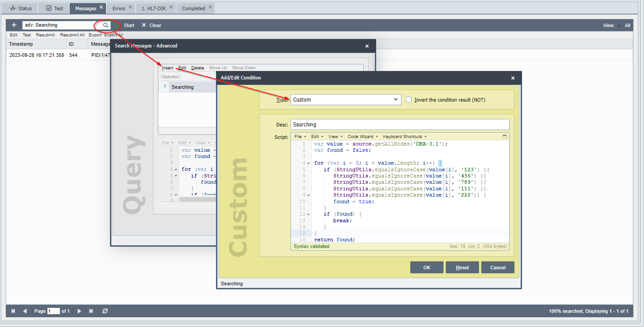Sort by the Timestamp column header

coord(36,44)
